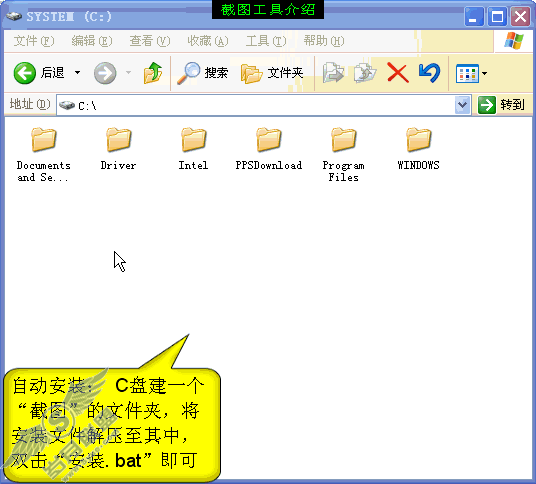
Task: Open the Back history dropdown arrow
Action: click(78, 72)
